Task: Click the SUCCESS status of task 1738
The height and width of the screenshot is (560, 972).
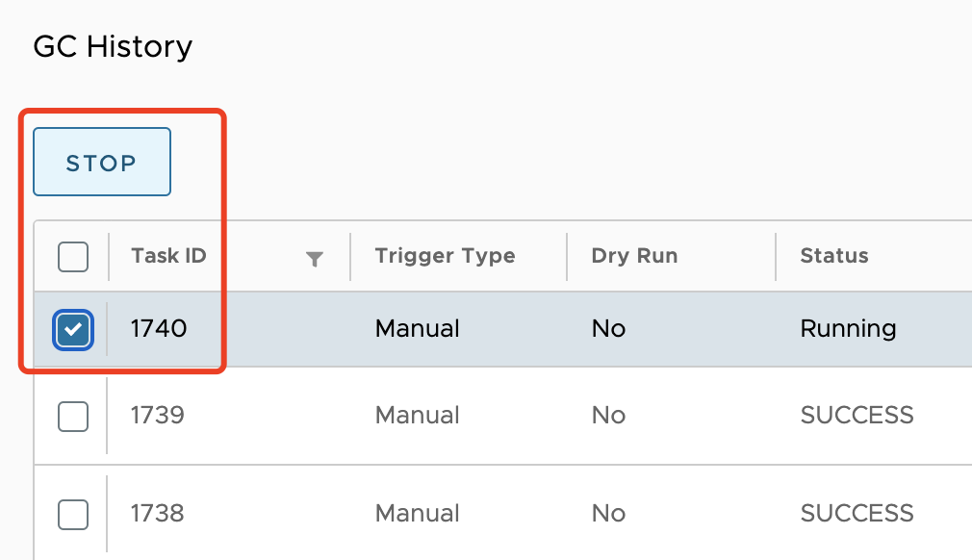Action: coord(857,514)
